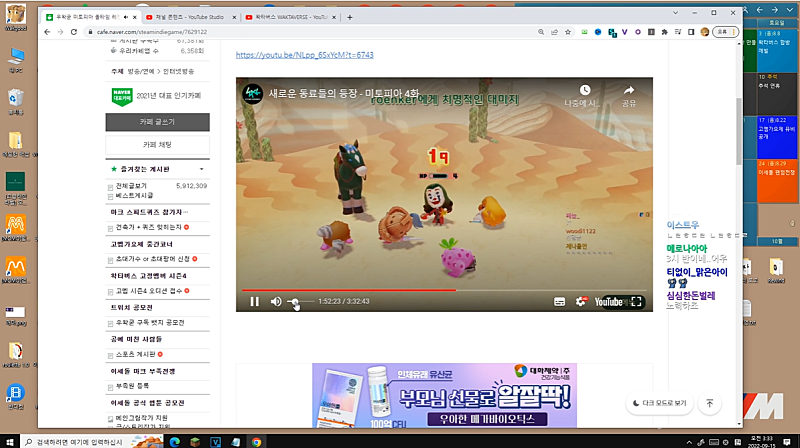Launch Microsoft Edge from taskbar
This screenshot has width=800, height=448.
point(174,442)
